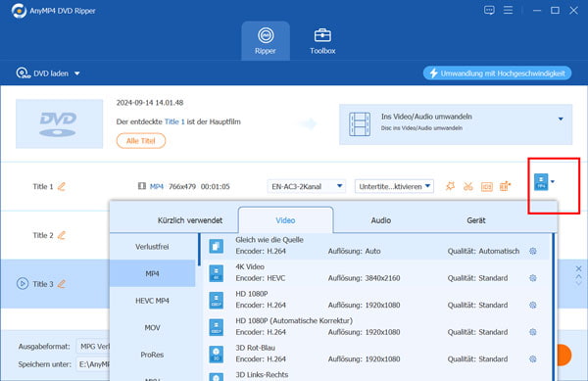Open the Ausgabeformat dropdown field

[x=93, y=347]
